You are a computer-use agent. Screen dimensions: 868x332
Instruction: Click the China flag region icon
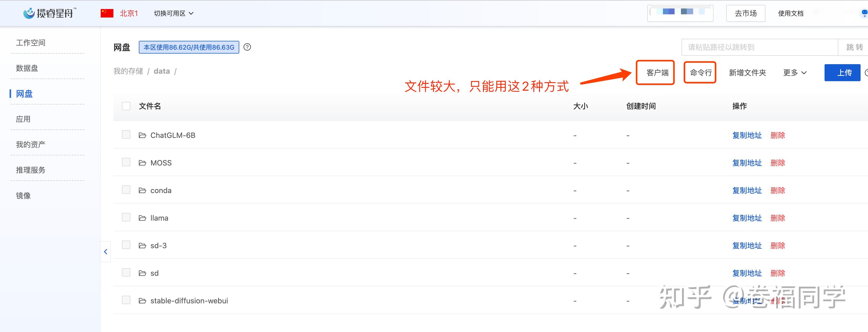pos(107,13)
